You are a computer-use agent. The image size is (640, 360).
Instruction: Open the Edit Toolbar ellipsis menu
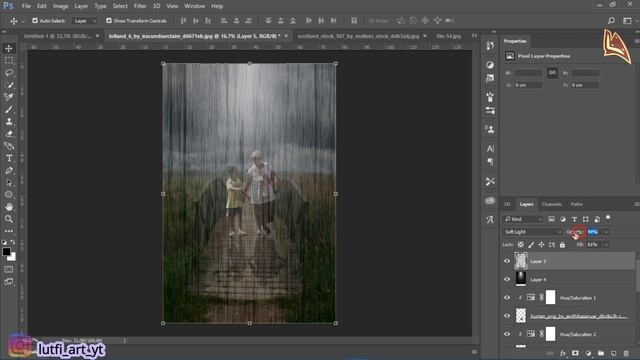9,231
